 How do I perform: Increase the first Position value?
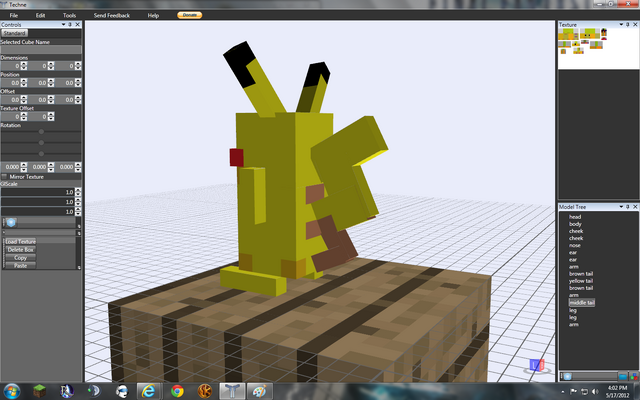[24, 81]
